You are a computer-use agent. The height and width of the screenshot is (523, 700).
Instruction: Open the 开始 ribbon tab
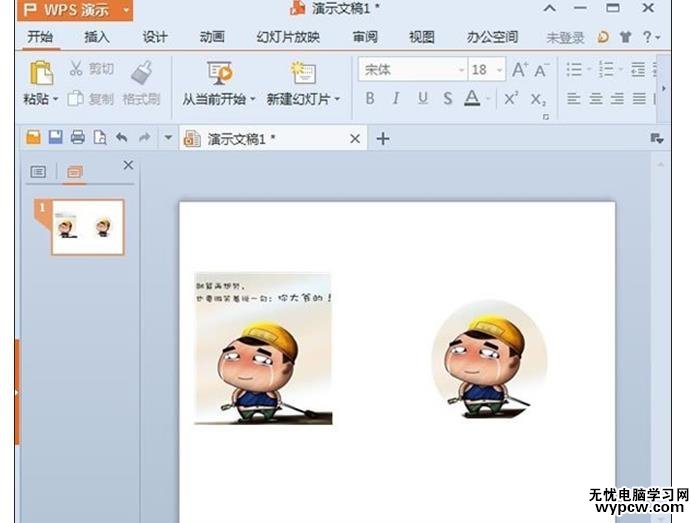tap(40, 37)
